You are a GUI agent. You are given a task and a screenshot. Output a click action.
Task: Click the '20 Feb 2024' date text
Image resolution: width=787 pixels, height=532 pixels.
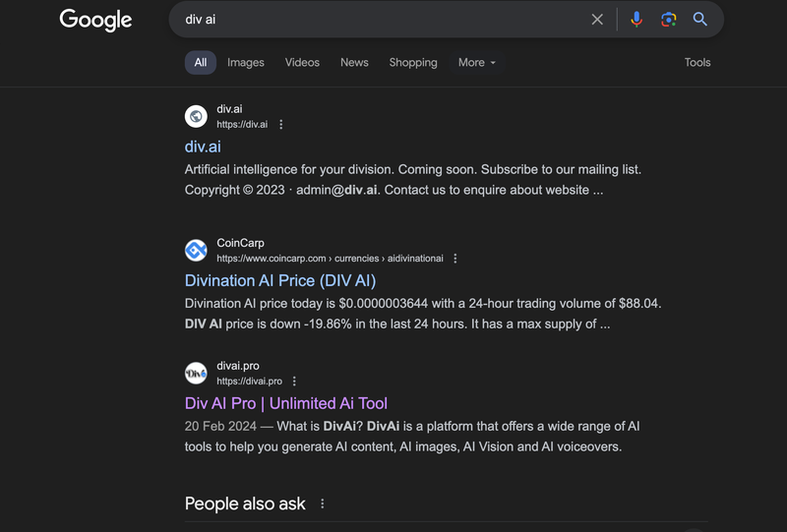point(220,427)
